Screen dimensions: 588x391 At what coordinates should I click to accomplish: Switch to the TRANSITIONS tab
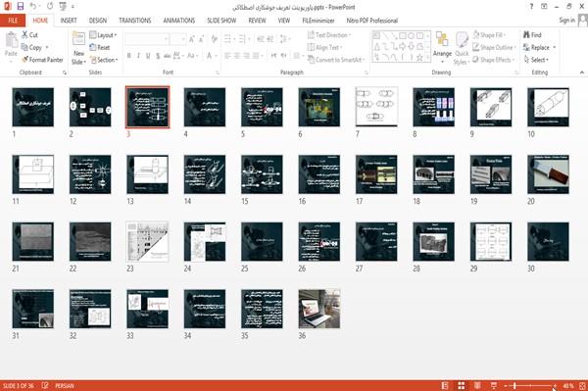135,21
